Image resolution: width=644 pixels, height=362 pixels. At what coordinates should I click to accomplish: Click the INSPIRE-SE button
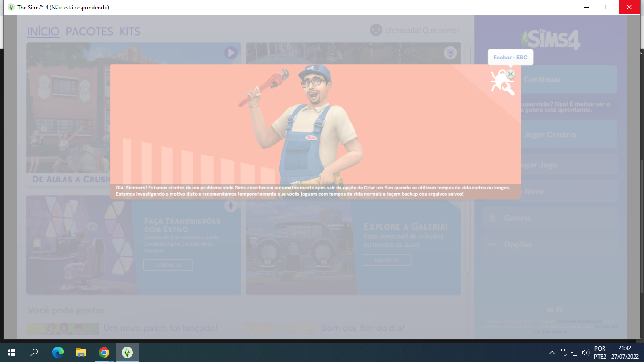pos(387,260)
